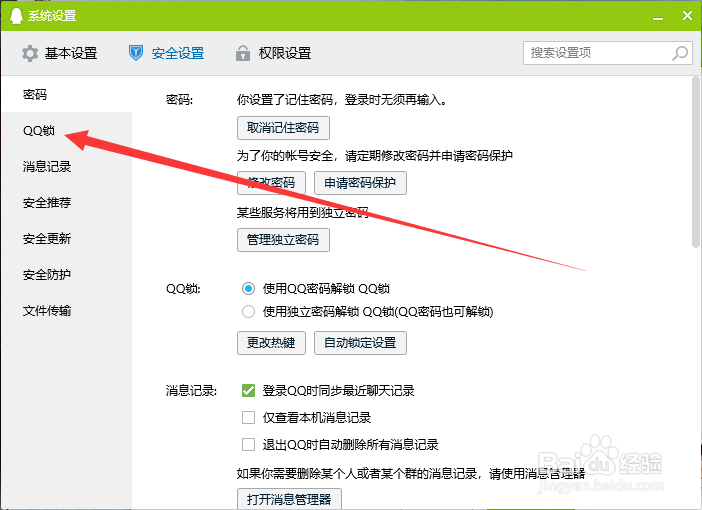Click the QQ锁: section label
This screenshot has width=702, height=510.
click(x=184, y=289)
